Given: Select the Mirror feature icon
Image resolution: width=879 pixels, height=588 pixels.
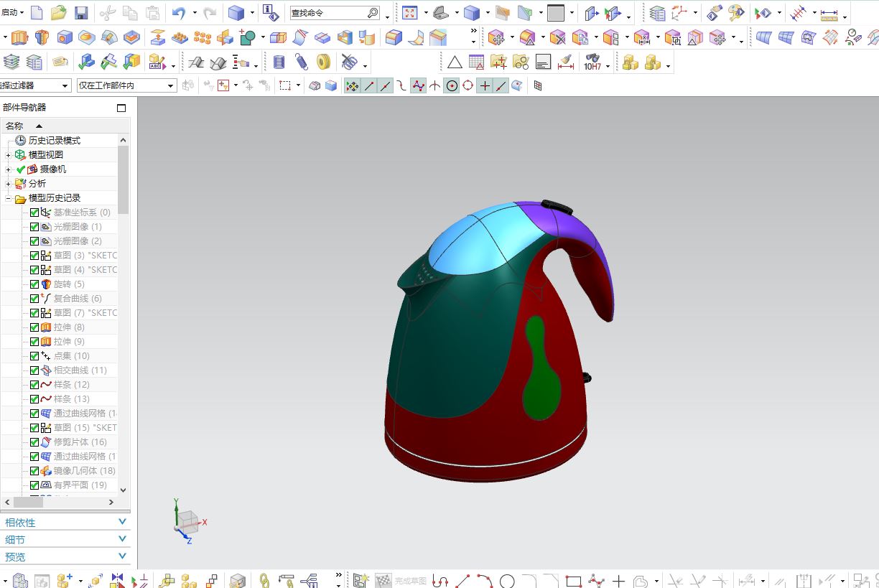Looking at the screenshot, I should (225, 37).
